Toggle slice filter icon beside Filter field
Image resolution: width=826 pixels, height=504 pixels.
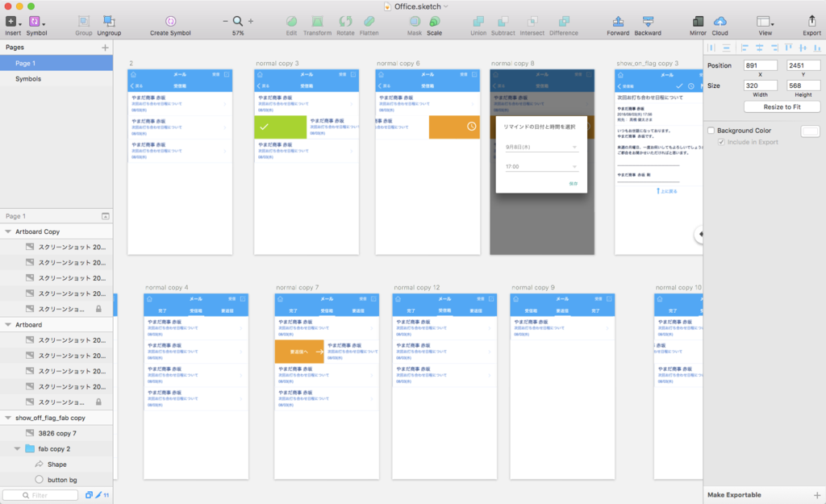tap(98, 495)
